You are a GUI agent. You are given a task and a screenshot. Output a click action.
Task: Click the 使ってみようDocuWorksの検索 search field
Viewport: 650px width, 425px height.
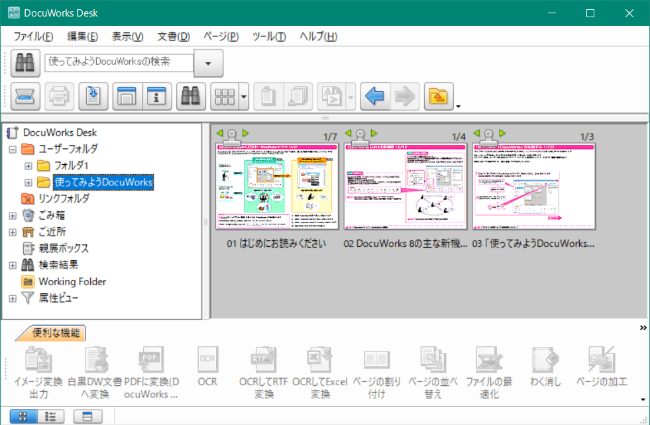coord(119,62)
